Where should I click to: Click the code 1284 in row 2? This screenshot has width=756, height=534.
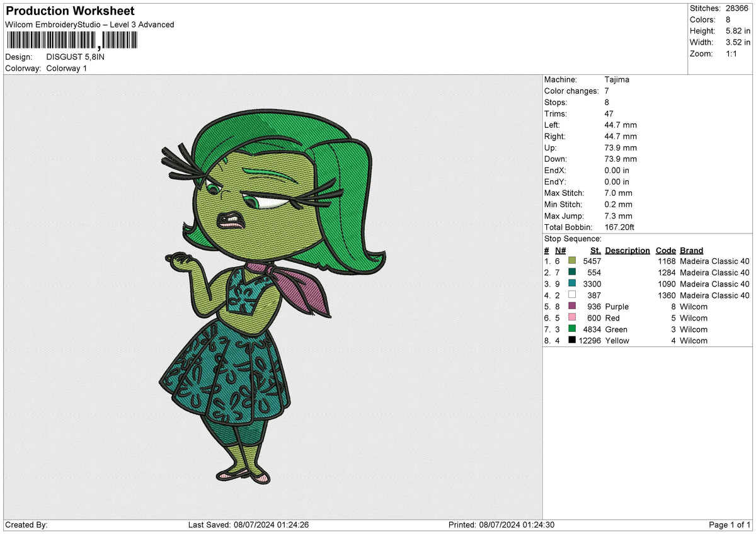pyautogui.click(x=666, y=273)
